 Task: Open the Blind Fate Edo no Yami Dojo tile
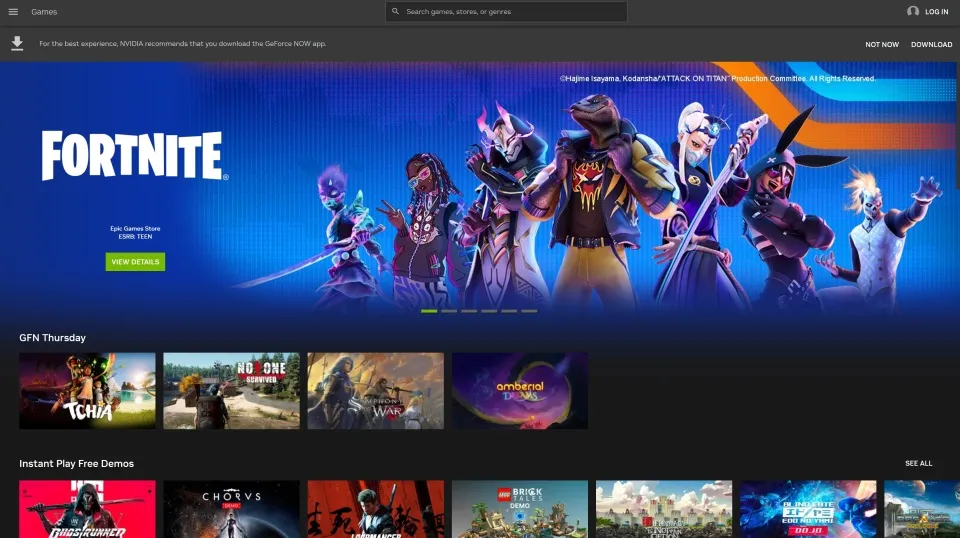click(808, 509)
